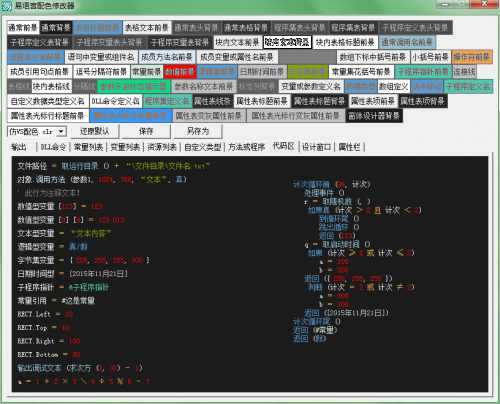Click the app icon in the title bar
This screenshot has height=404, width=500.
click(7, 6)
